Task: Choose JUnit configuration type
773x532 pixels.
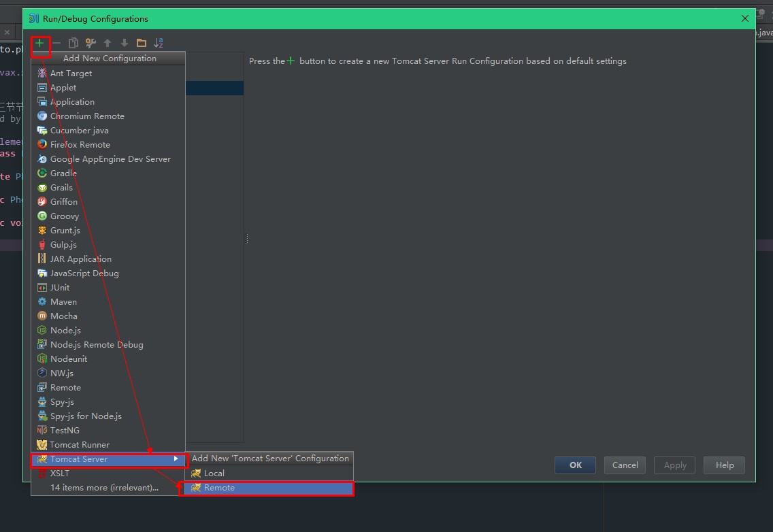Action: [108, 288]
